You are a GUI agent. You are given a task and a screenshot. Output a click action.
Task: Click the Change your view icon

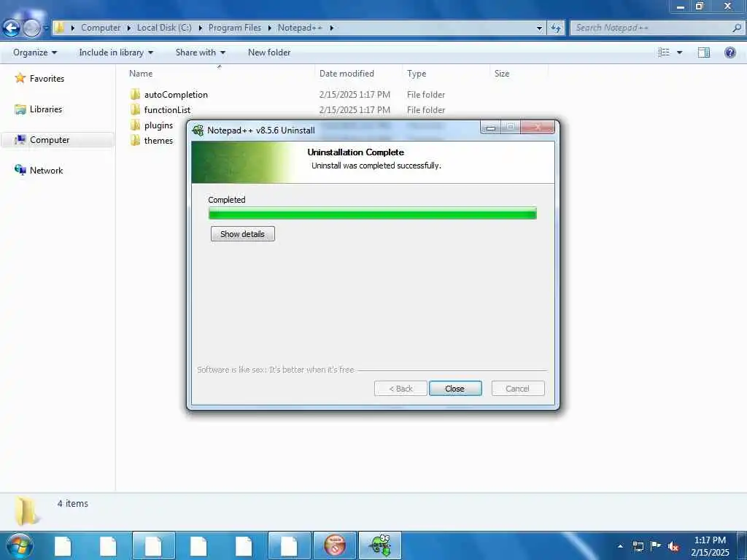click(664, 52)
